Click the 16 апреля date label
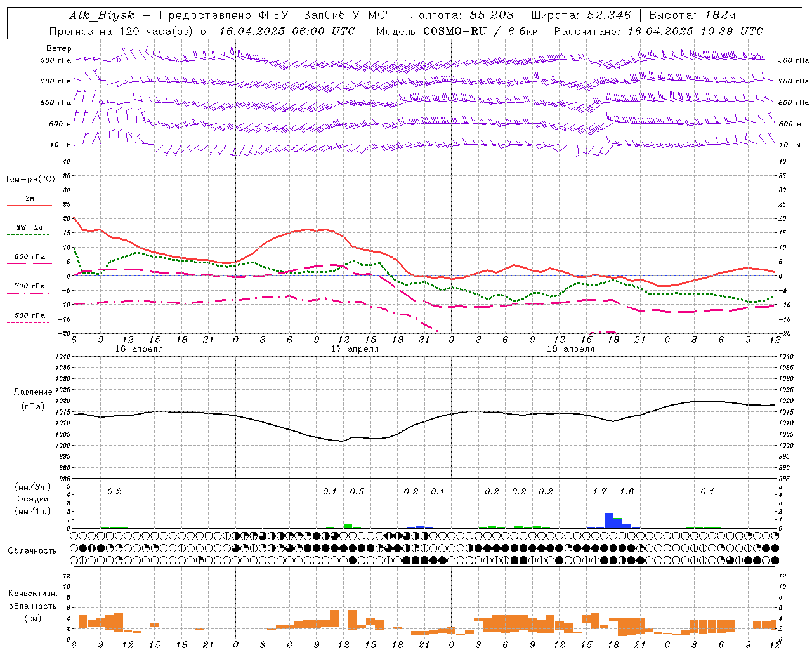This screenshot has width=812, height=650. click(x=139, y=348)
